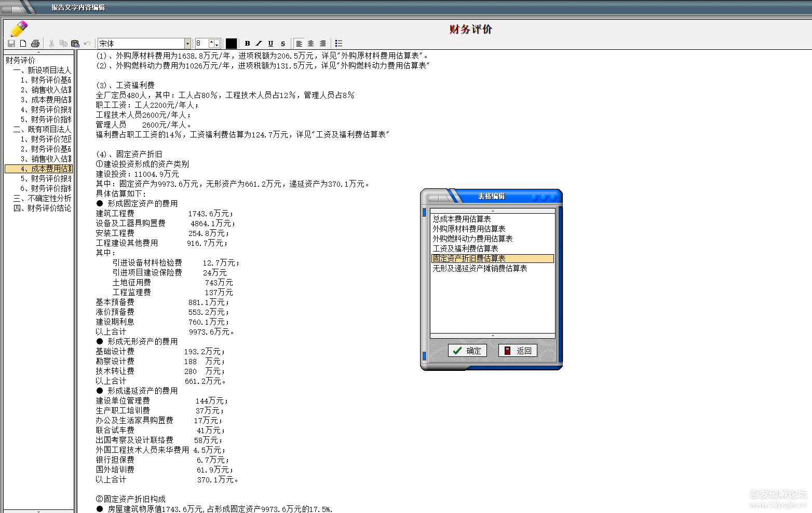This screenshot has width=812, height=513.
Task: Click the text line (3)、工资福利费
Action: point(125,85)
